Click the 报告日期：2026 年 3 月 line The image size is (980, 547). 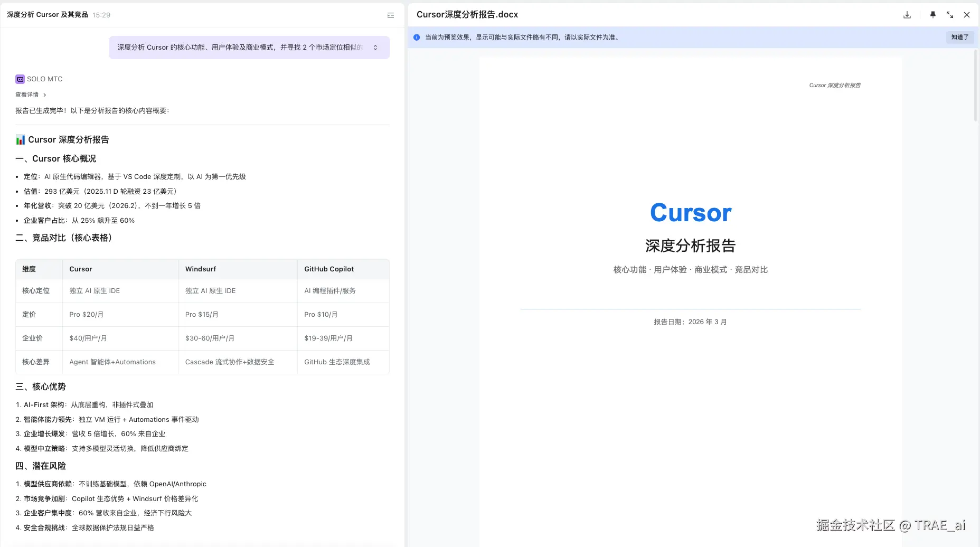[x=691, y=322]
